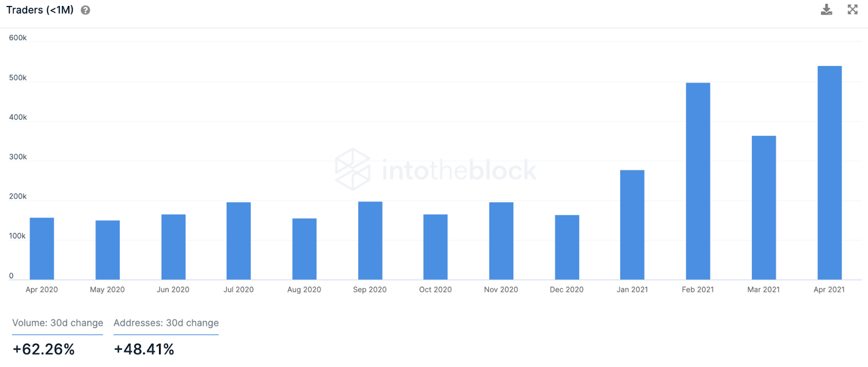Click the +62.26% volume value
868x367 pixels.
pyautogui.click(x=43, y=349)
